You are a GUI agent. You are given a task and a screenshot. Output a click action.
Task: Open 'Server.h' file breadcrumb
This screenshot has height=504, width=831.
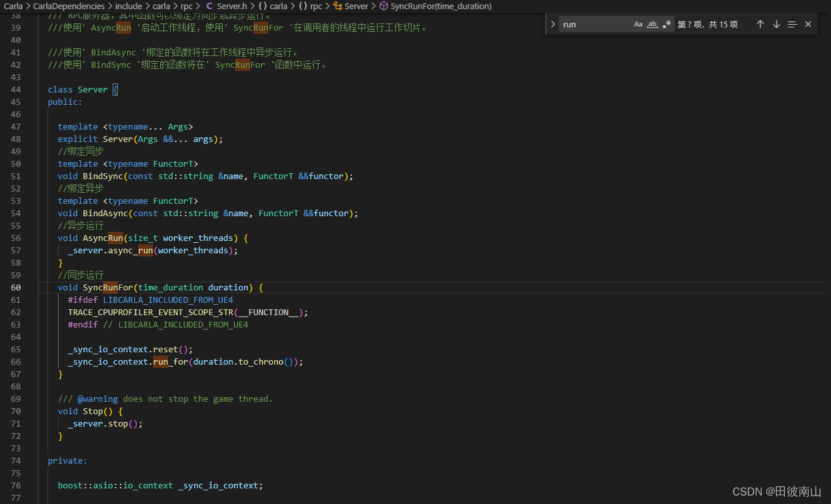(232, 6)
